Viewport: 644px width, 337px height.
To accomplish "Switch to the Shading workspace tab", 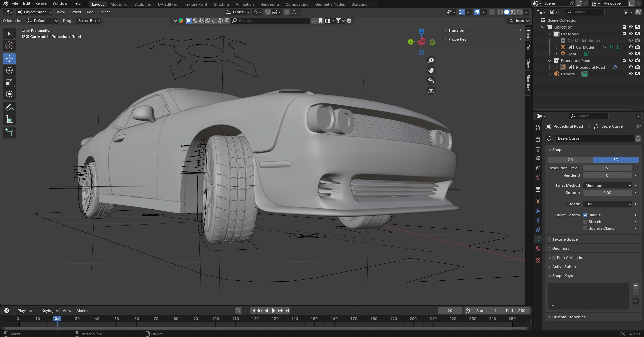I will point(221,4).
